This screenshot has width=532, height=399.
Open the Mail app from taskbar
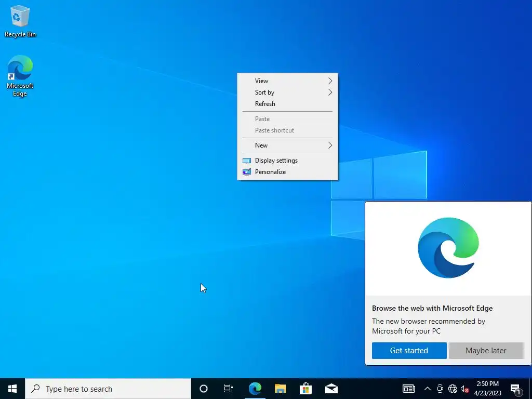point(331,389)
